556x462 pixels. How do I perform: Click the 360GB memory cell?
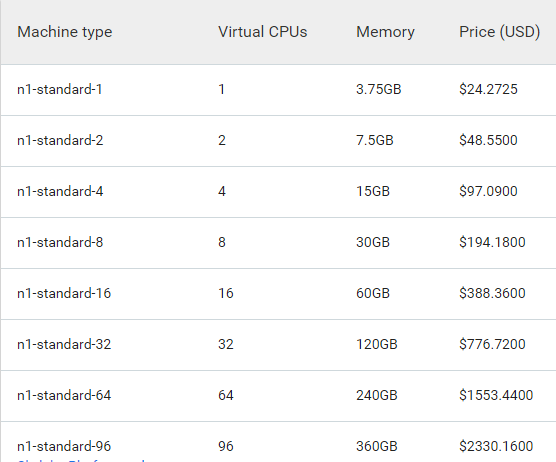coord(377,446)
